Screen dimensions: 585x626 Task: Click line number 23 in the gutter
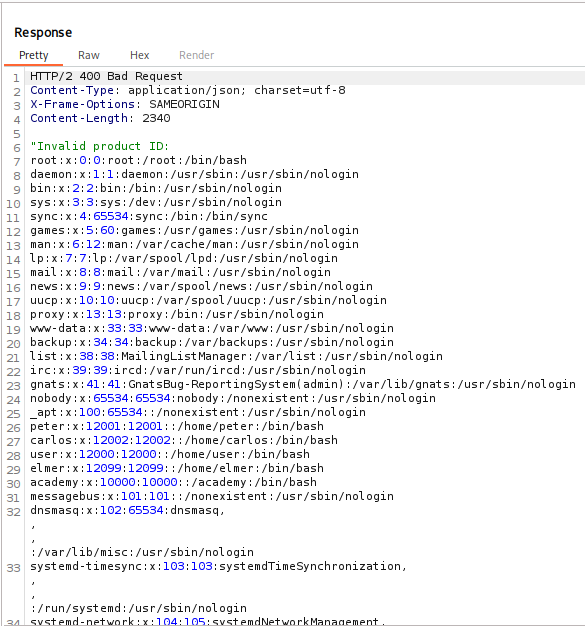click(13, 386)
